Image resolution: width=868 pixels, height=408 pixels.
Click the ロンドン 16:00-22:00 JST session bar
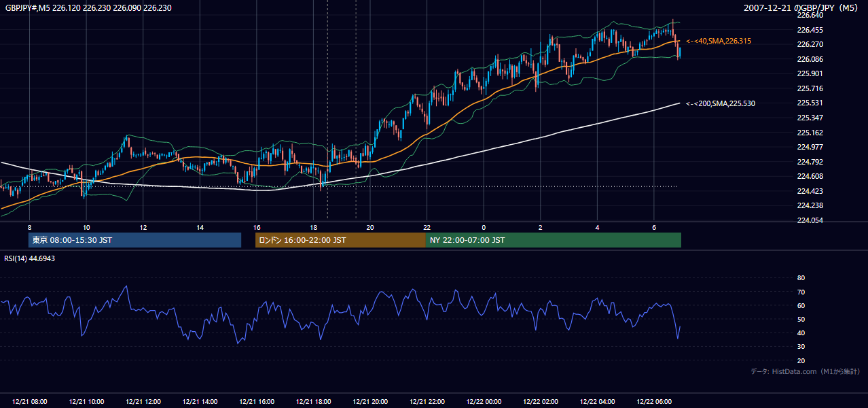[x=340, y=240]
